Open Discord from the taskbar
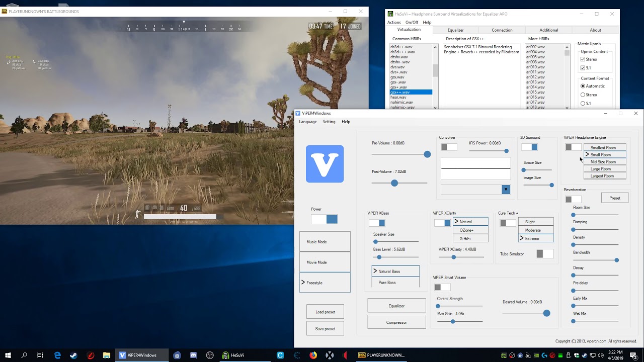This screenshot has width=644, height=362. click(x=194, y=355)
